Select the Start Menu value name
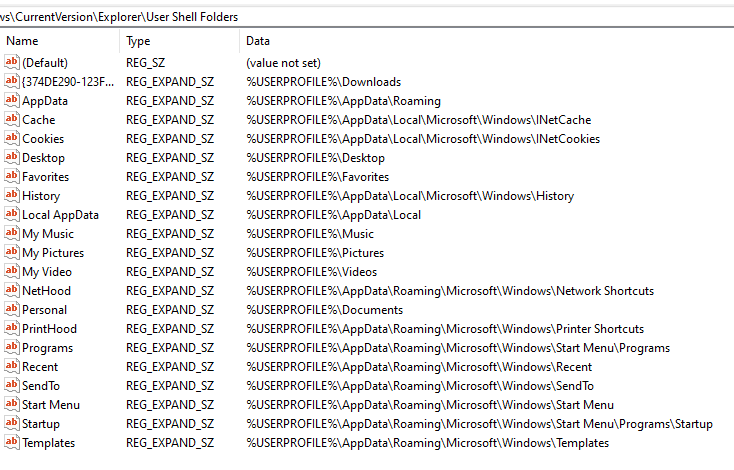This screenshot has height=470, width=734. point(51,405)
